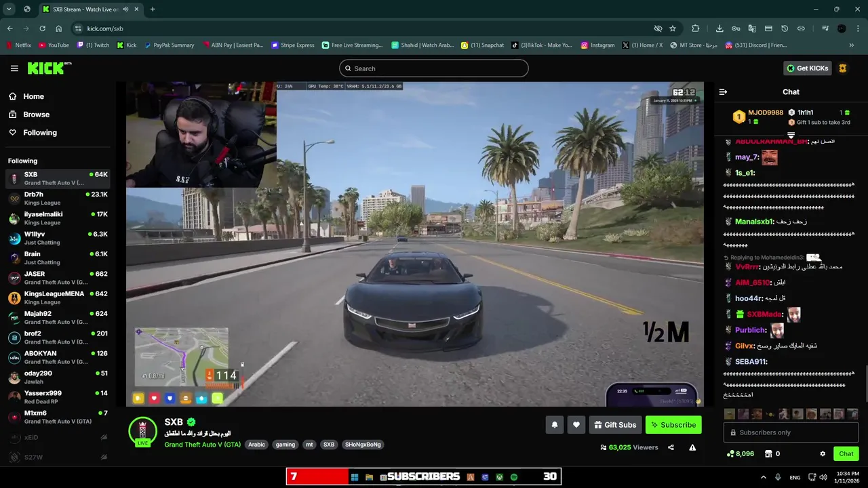Open the share stream icon
Screen dimensions: 868x488
point(671,447)
